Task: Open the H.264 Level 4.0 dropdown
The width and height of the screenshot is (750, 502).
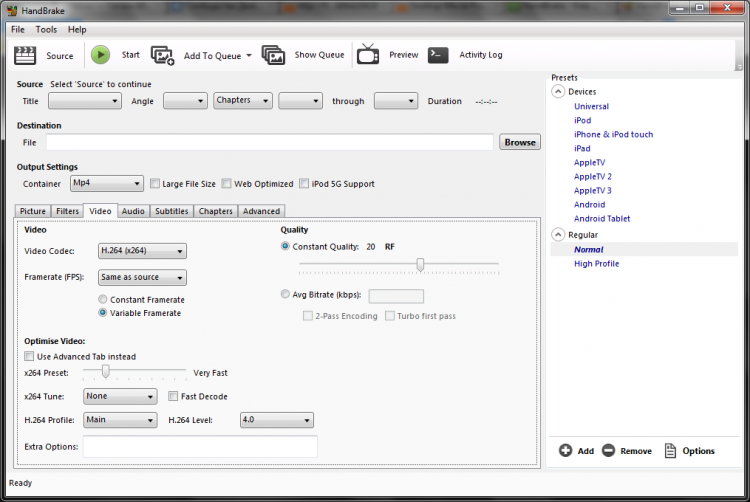Action: coord(276,420)
